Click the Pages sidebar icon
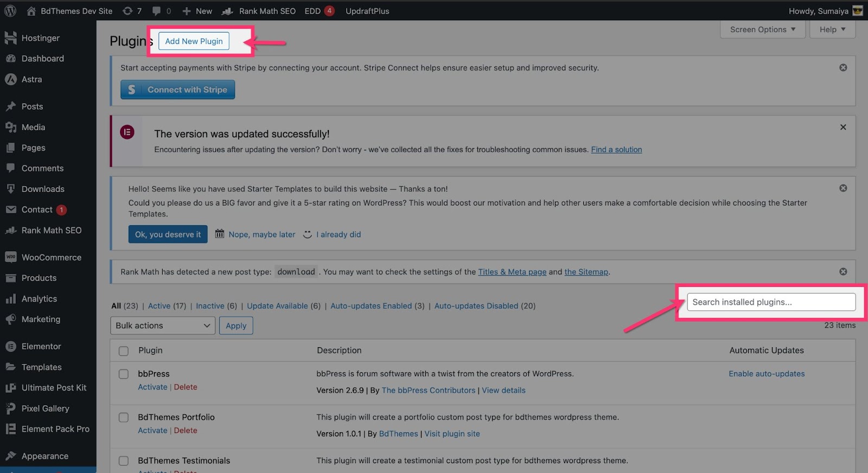Image resolution: width=868 pixels, height=473 pixels. (10, 148)
